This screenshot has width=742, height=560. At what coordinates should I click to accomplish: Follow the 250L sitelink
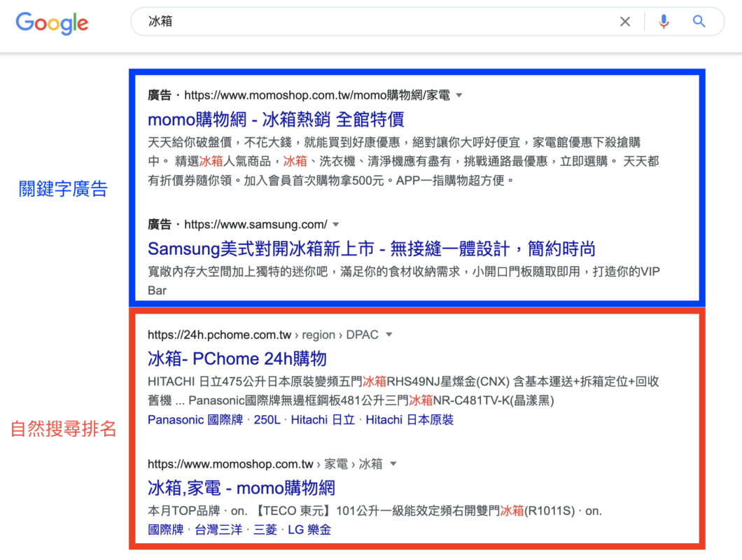[x=267, y=420]
